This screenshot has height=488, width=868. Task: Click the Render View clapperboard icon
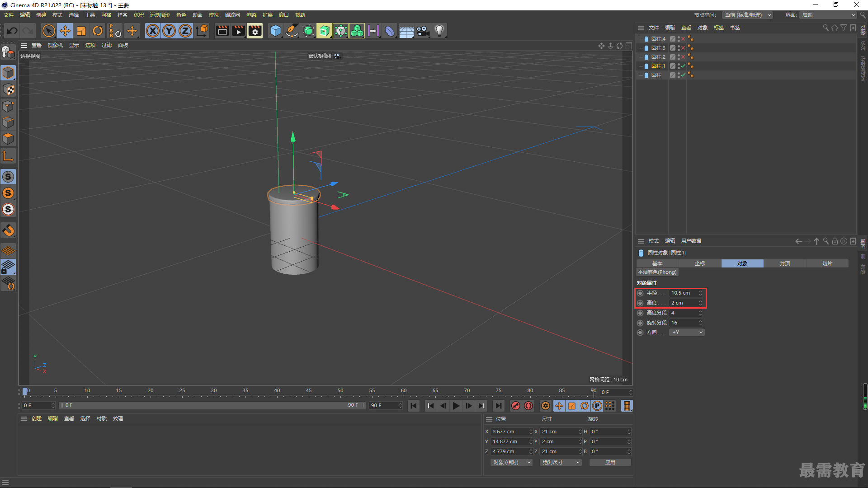(222, 31)
